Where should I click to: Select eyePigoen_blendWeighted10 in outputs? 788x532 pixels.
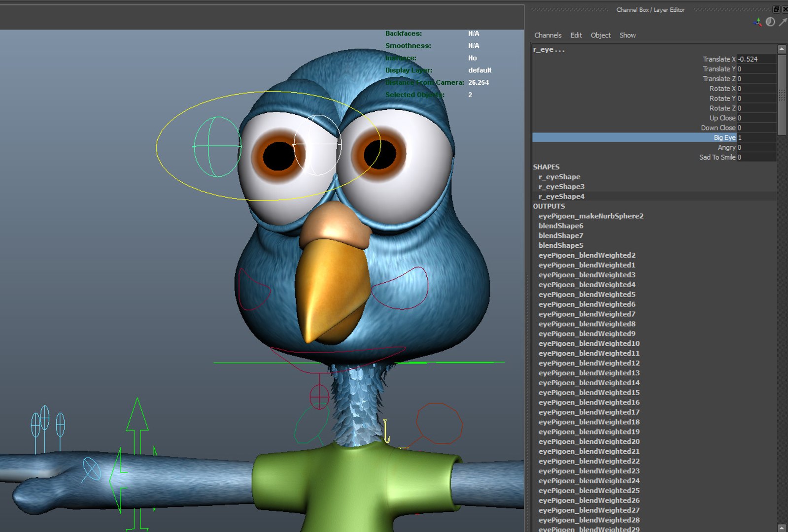coord(589,344)
